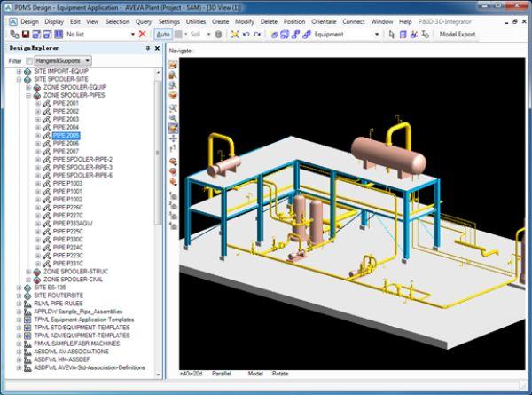Click the gray colour swatch next to Auto
This screenshot has height=395, width=532.
coord(178,35)
